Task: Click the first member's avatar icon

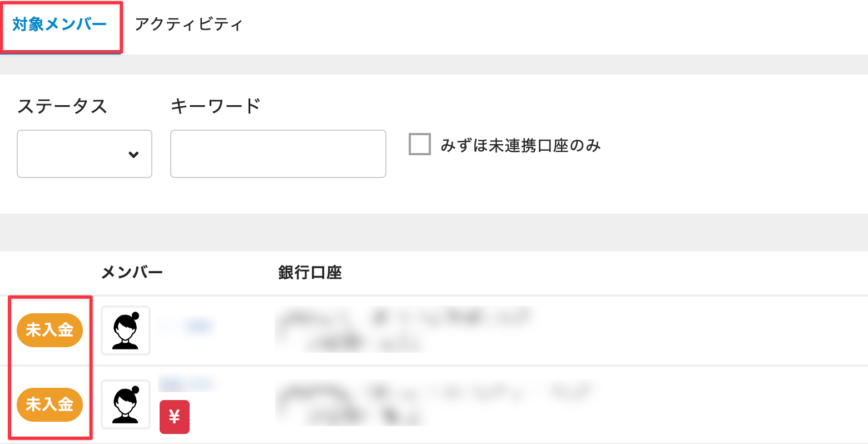Action: pos(126,330)
